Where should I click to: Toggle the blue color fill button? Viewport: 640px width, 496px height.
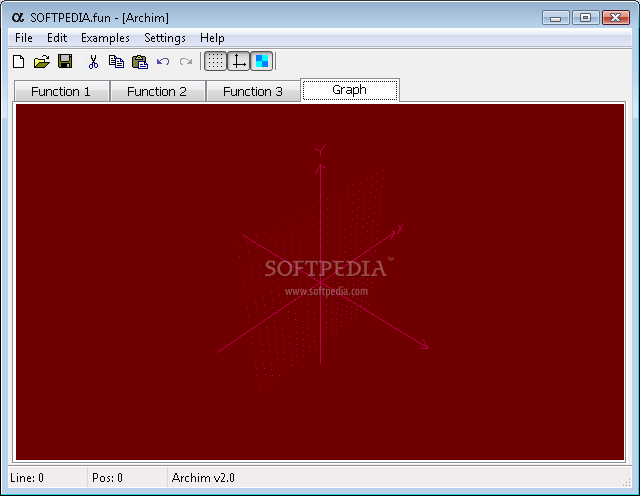pos(262,61)
